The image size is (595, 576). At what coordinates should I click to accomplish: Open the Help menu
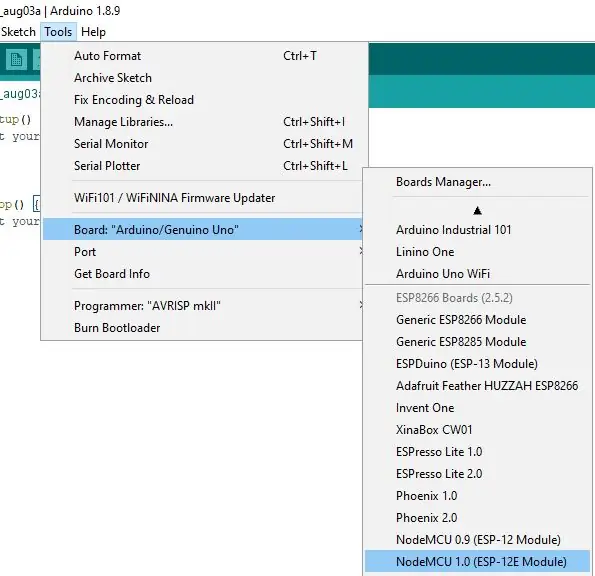click(93, 32)
